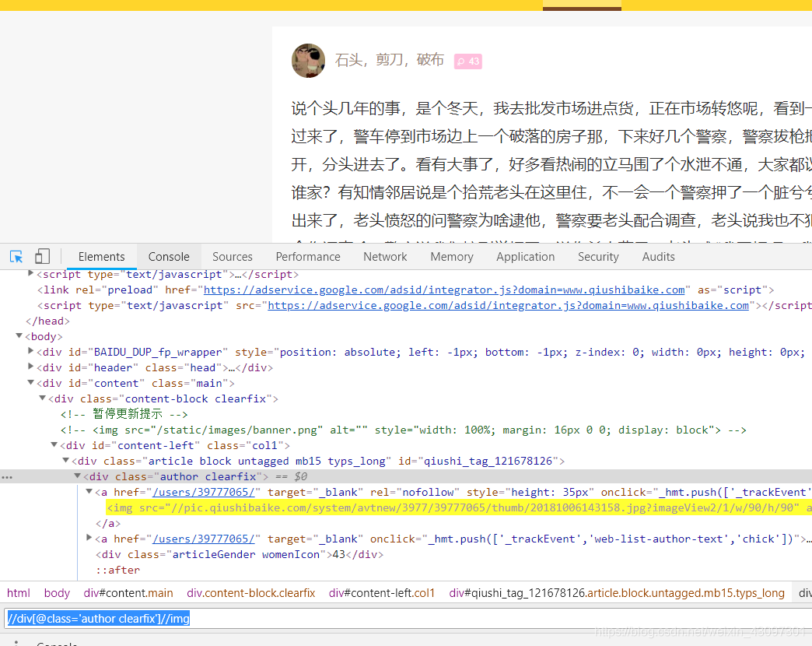Open the preload integrator.js link URL
Image resolution: width=812 pixels, height=646 pixels.
click(x=444, y=290)
